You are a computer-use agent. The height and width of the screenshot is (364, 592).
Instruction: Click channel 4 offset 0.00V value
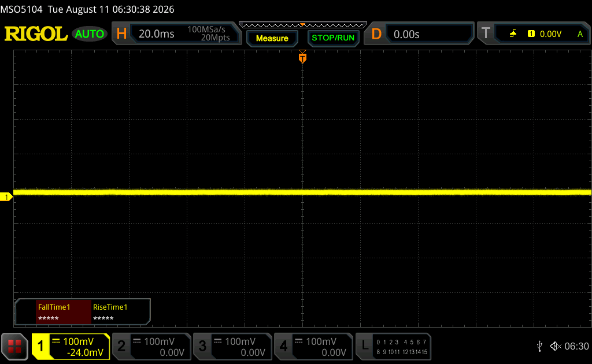[334, 352]
